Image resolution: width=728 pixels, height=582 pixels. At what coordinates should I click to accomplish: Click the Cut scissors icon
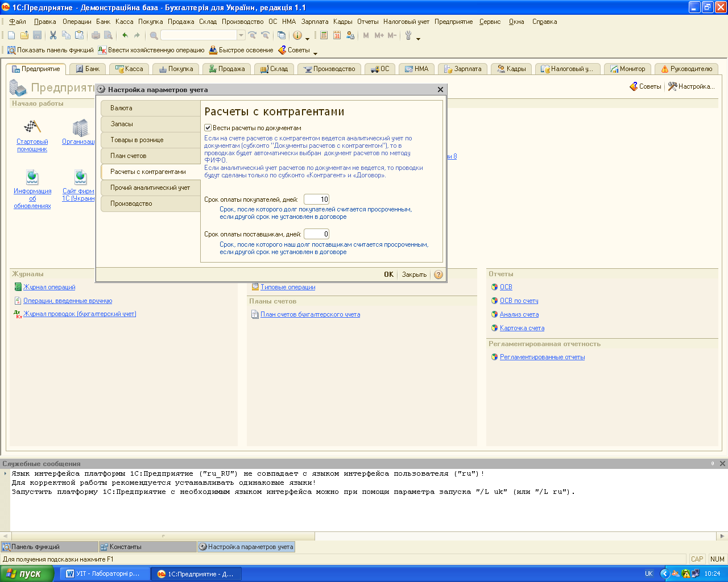pos(53,35)
